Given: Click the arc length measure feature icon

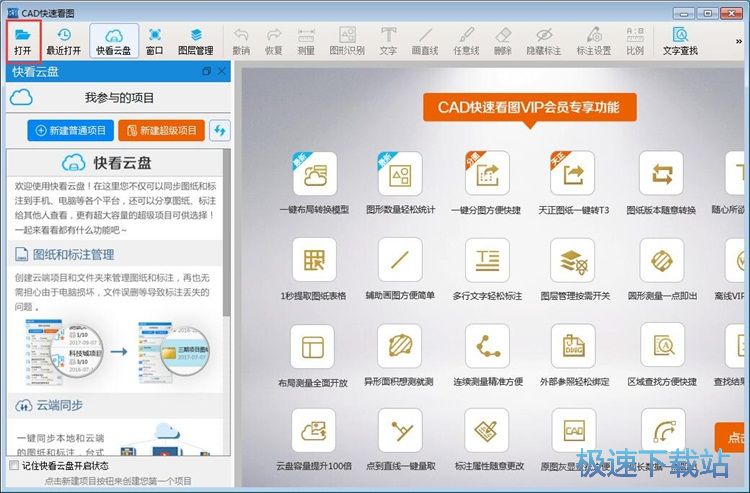Looking at the screenshot, I should [663, 430].
